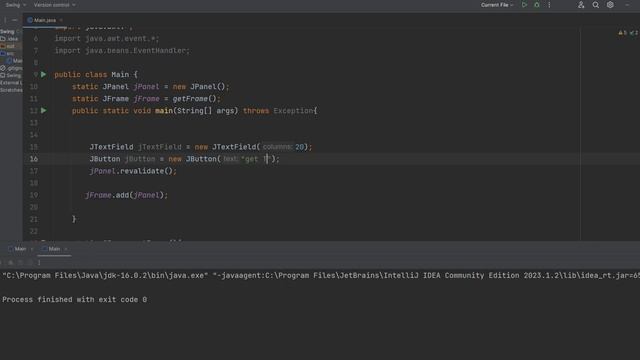
Task: Open the Code With Me user icon
Action: [581, 5]
